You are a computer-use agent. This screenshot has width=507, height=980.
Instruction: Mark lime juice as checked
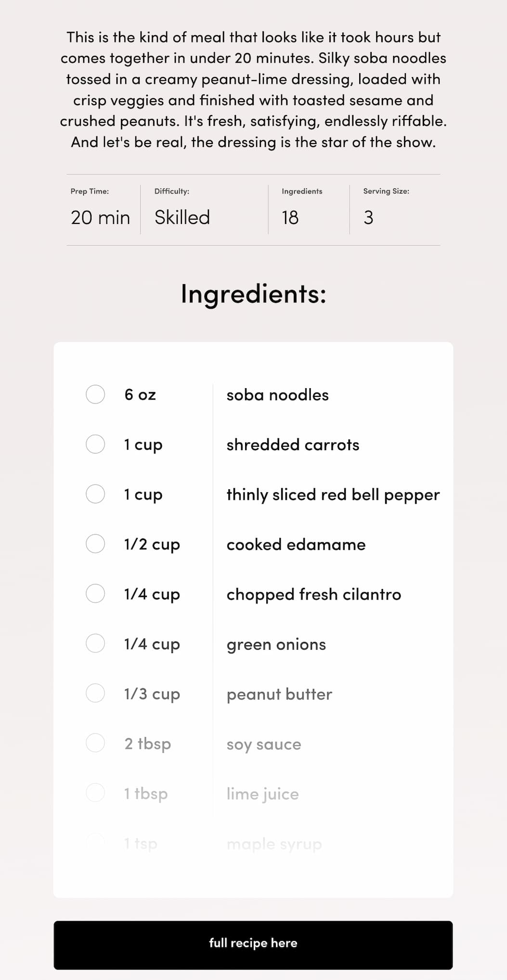click(95, 793)
